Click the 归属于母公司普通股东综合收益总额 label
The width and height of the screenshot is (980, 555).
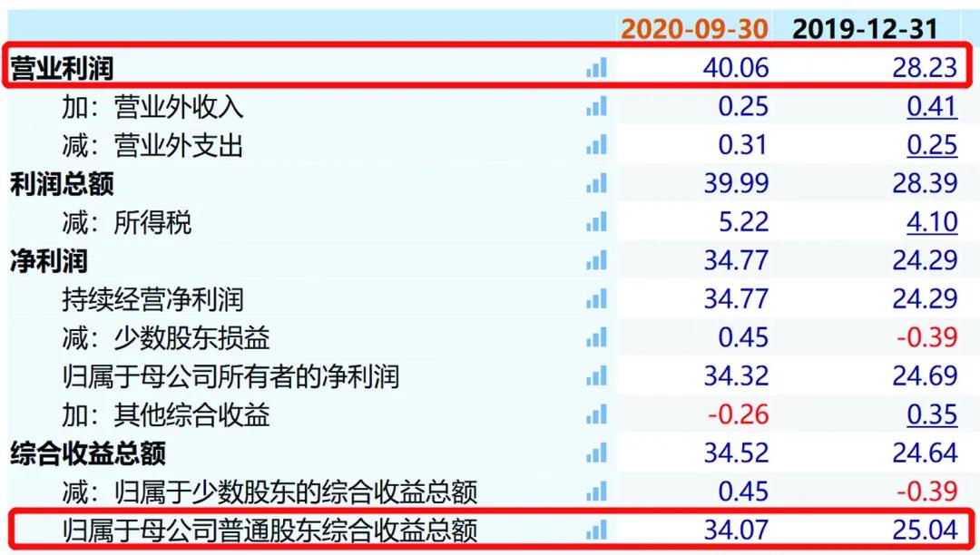pos(269,531)
